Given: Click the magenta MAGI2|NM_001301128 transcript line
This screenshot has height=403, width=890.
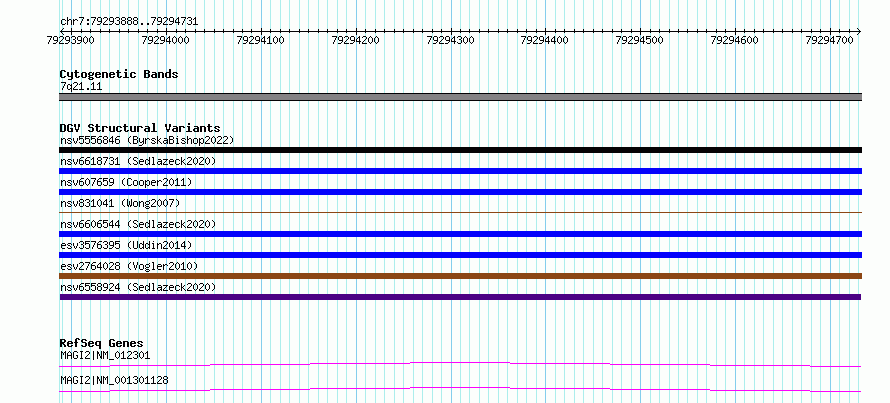Looking at the screenshot, I should [460, 389].
